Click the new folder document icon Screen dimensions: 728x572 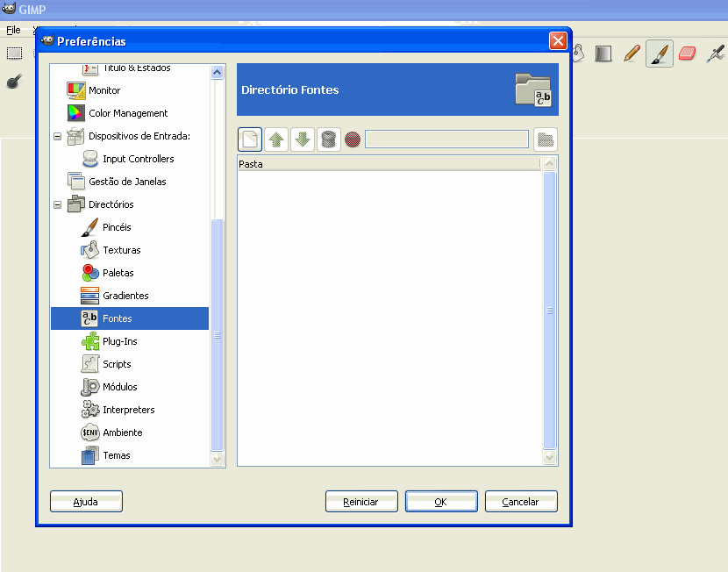[250, 139]
